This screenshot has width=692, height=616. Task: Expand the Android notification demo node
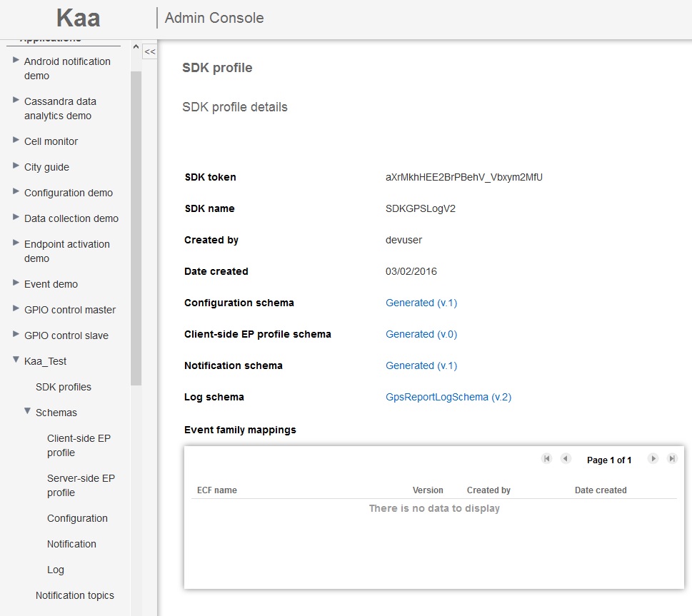(16, 60)
